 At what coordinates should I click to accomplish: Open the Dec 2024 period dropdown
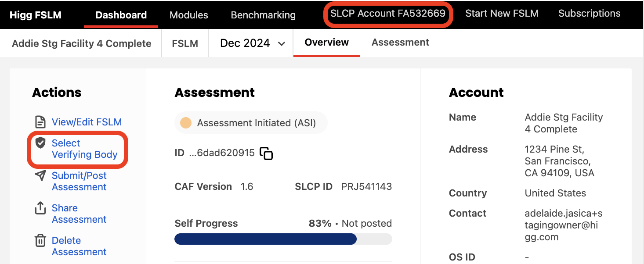[253, 43]
